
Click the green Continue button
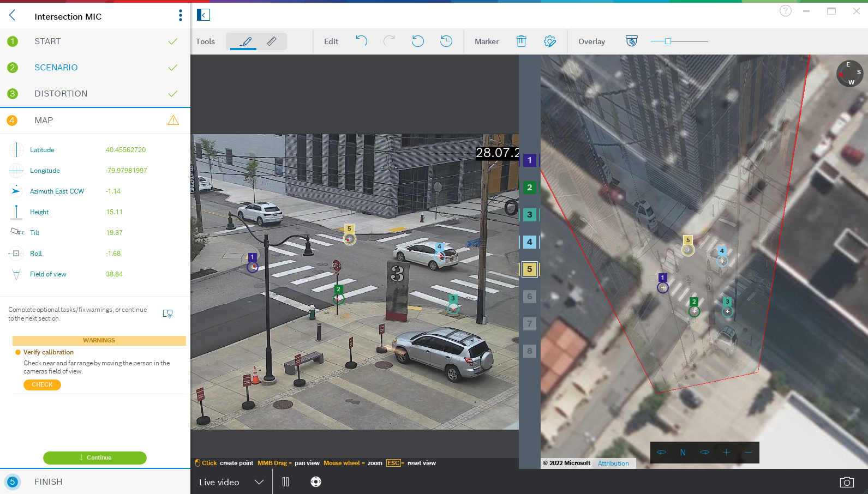tap(95, 457)
